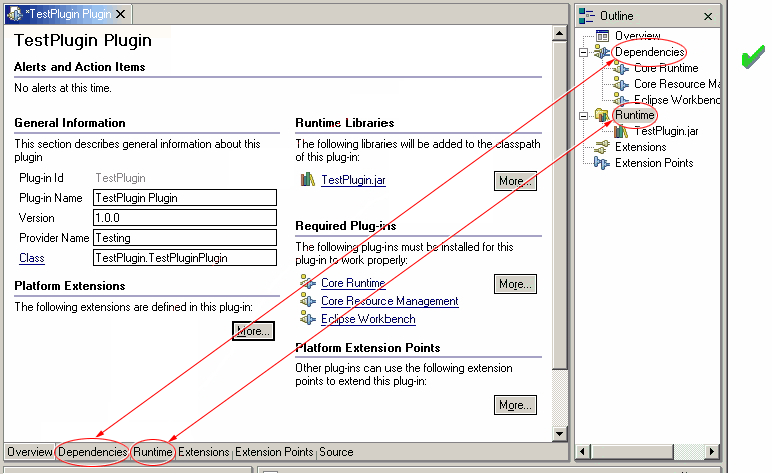This screenshot has width=772, height=474.
Task: Select Extensions label in Outline tree
Action: (x=641, y=147)
